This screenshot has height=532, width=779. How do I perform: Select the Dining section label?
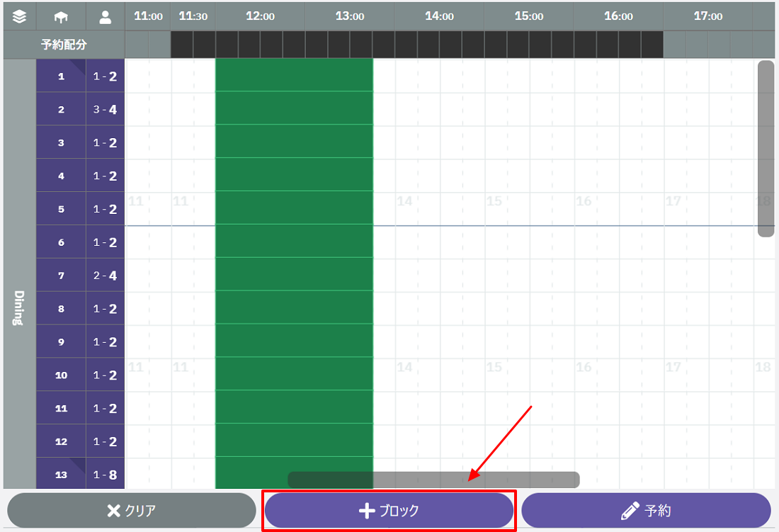(19, 308)
